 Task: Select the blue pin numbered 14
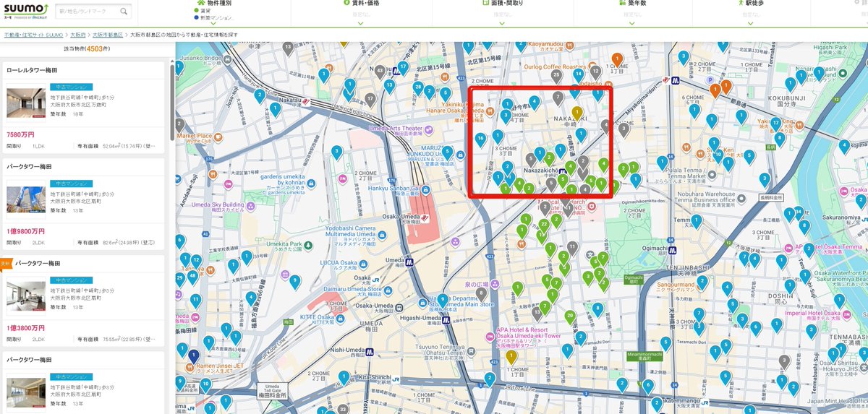(578, 75)
